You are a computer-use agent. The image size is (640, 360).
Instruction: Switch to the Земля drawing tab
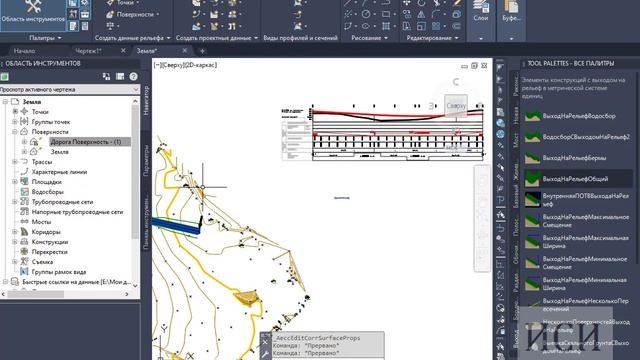(147, 51)
